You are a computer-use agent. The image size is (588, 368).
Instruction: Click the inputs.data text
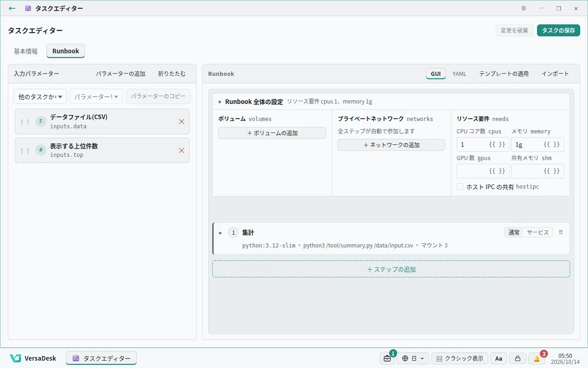[68, 126]
